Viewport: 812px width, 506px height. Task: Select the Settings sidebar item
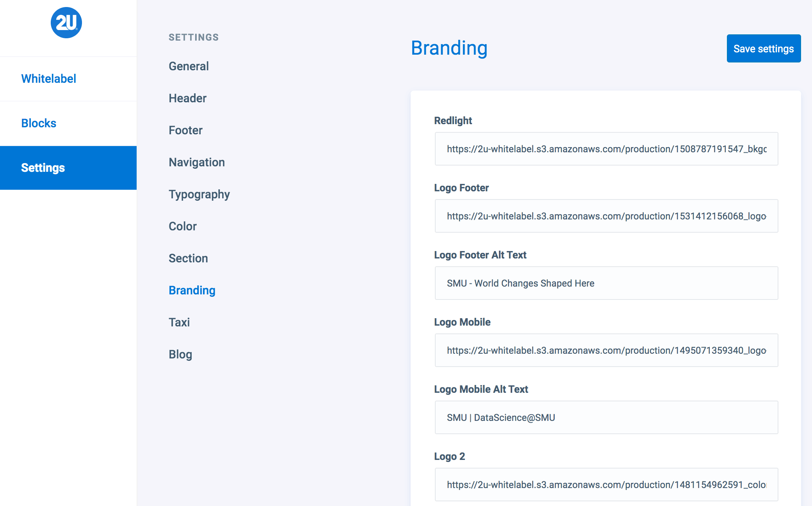(43, 168)
